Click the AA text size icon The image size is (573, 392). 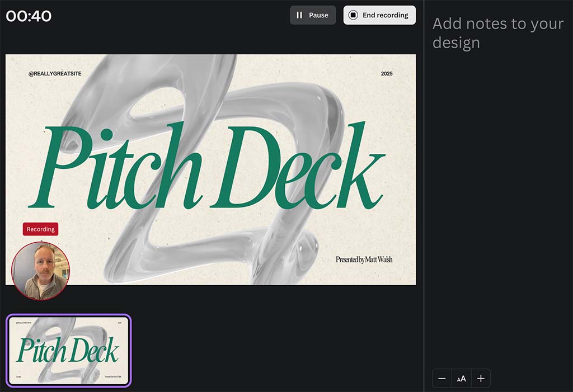tap(461, 379)
